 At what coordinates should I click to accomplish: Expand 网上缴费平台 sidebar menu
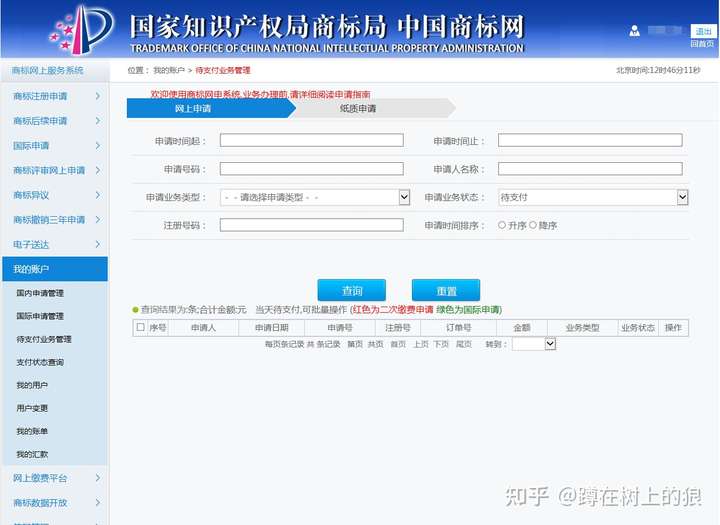tap(55, 478)
